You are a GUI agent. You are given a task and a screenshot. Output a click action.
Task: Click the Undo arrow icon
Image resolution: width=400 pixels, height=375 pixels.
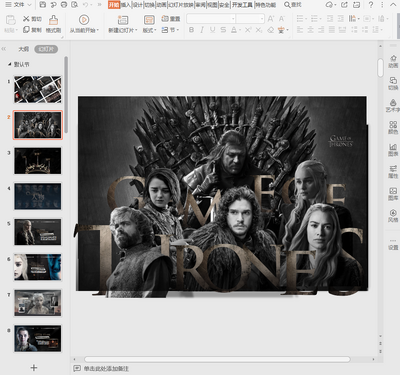[85, 5]
